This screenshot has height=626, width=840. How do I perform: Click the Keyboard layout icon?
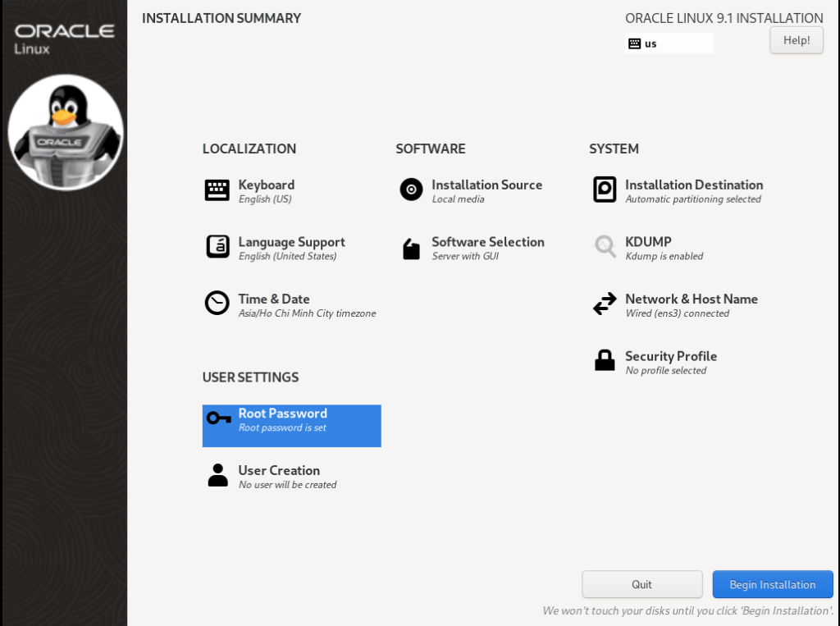coord(217,190)
